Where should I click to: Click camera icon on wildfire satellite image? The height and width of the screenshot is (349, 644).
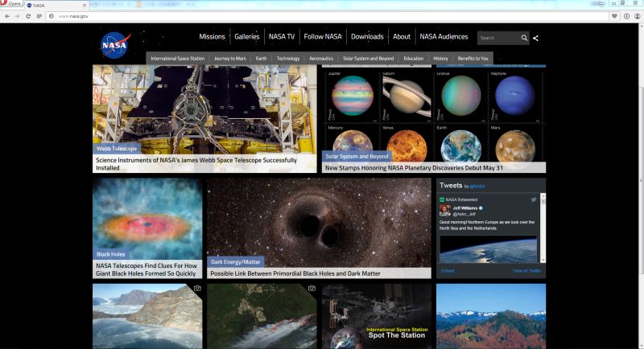tap(312, 289)
